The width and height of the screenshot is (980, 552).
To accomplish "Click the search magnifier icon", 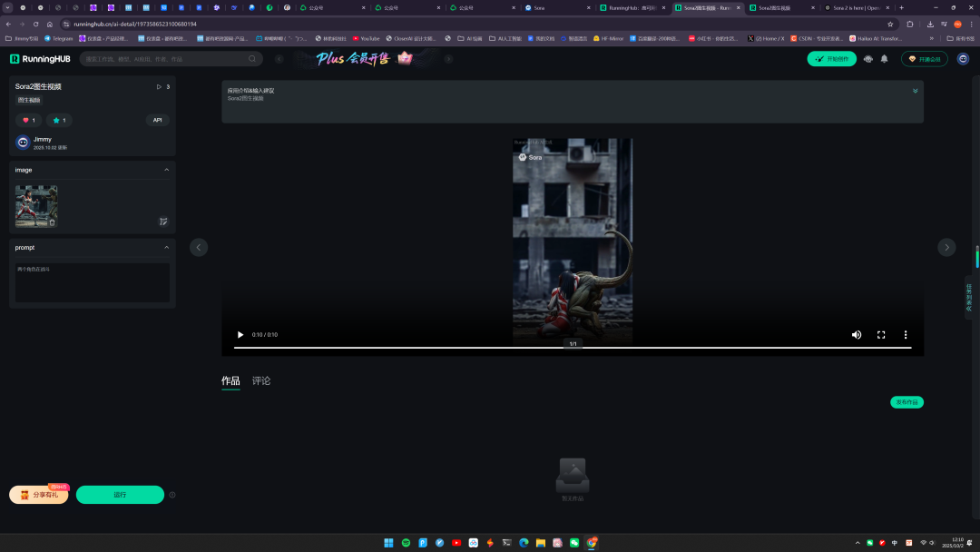I will click(252, 59).
